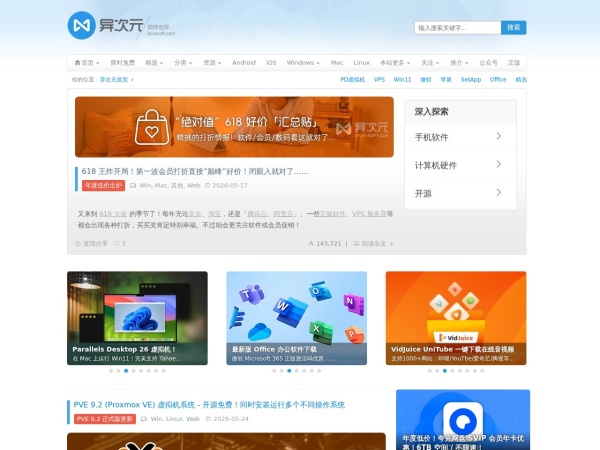
Task: Open the PVE 9.2 (Proxmox VE) article title
Action: (209, 405)
